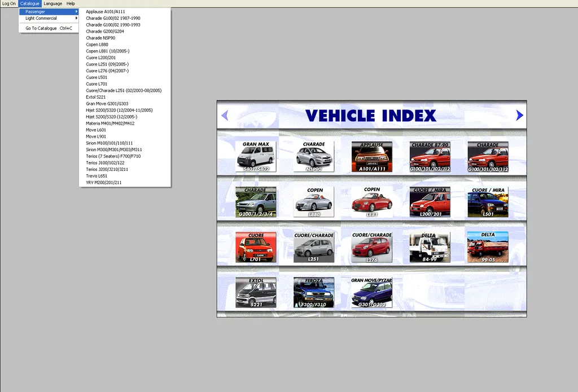Viewport: 578px width, 392px height.
Task: Choose the Charade 87-90 vehicle thumbnail
Action: tap(430, 157)
